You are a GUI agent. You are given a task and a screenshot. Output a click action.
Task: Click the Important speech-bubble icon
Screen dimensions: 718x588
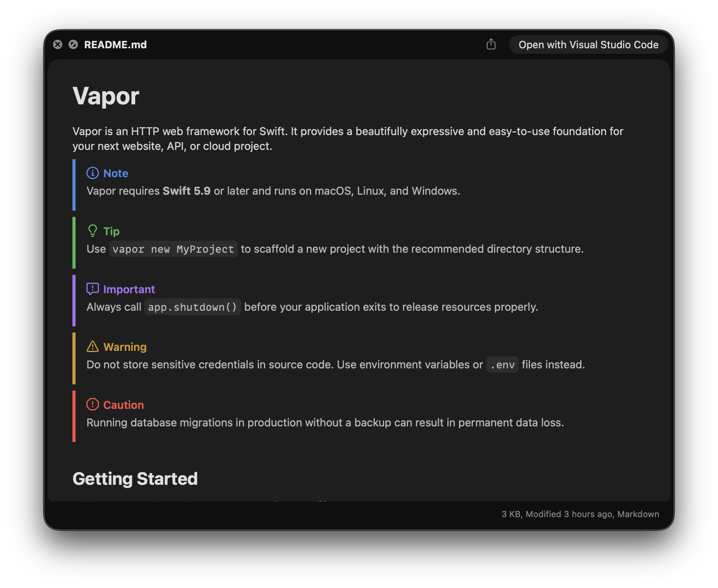(92, 289)
